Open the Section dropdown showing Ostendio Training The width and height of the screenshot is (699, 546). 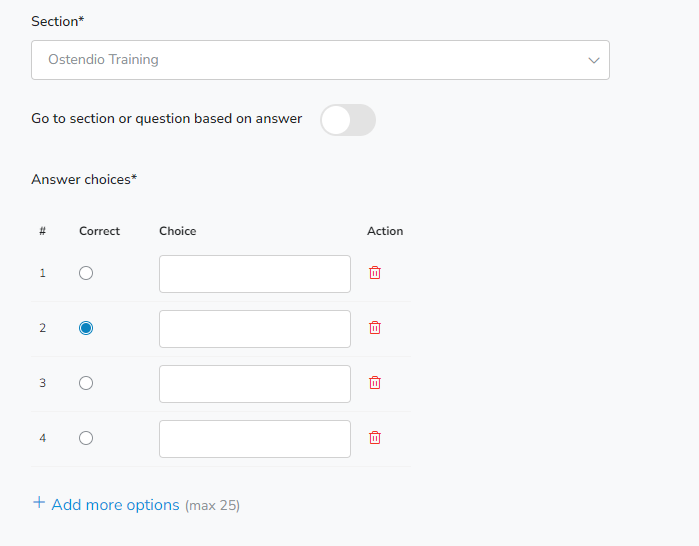[320, 60]
